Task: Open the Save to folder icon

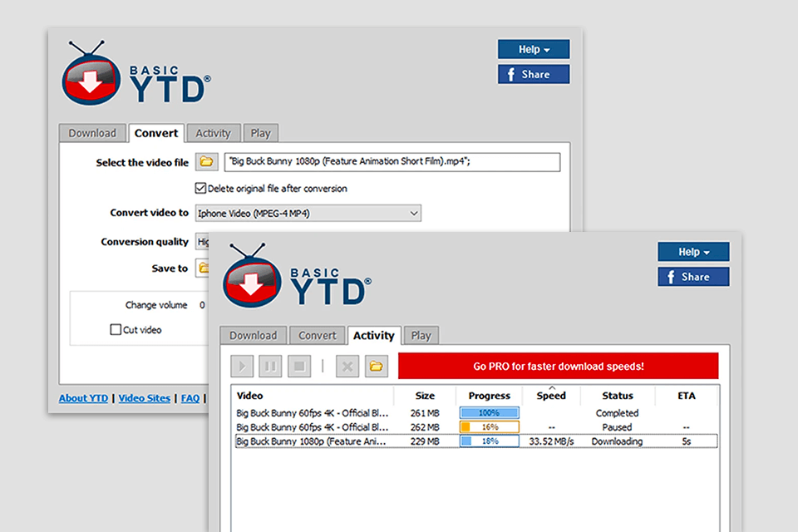Action: click(203, 268)
